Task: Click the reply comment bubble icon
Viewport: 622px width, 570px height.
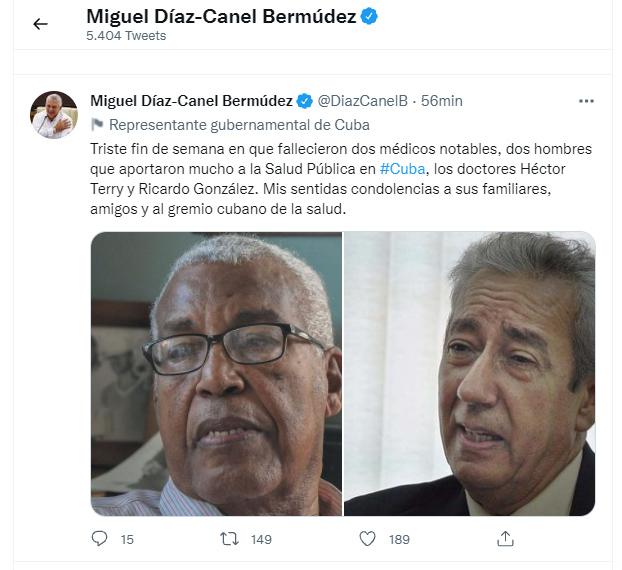Action: coord(99,539)
